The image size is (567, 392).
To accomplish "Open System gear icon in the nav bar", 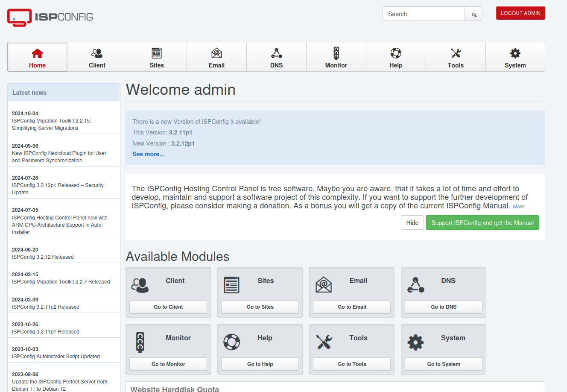I will point(515,53).
